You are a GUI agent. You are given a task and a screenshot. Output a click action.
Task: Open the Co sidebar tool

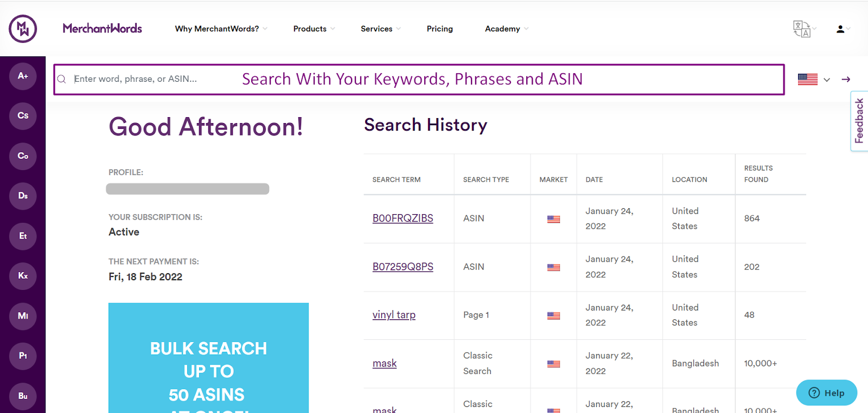click(23, 156)
